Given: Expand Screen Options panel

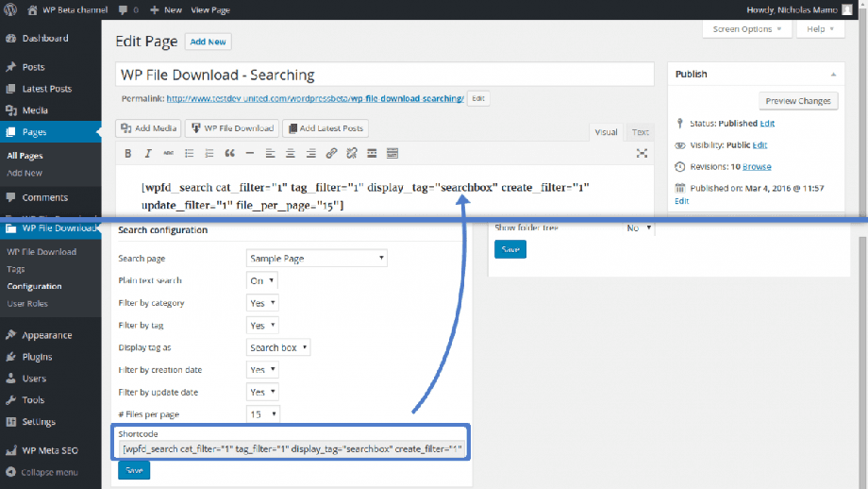Looking at the screenshot, I should point(747,29).
